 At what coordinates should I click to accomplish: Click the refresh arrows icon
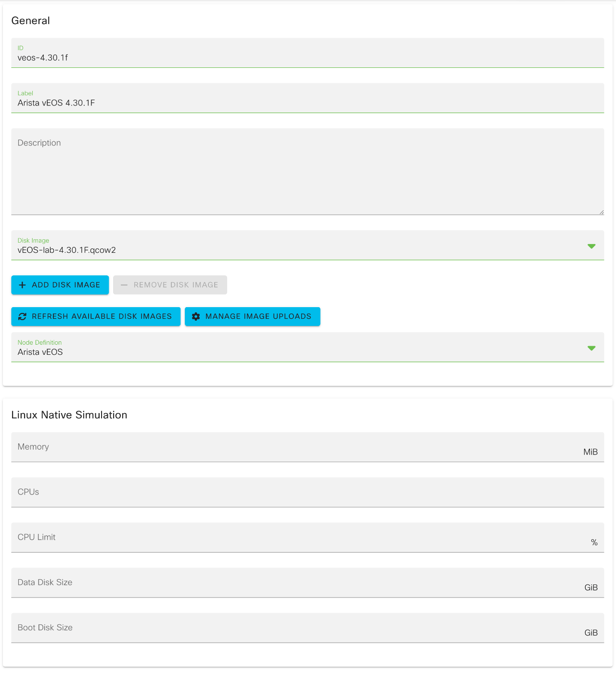tap(22, 317)
